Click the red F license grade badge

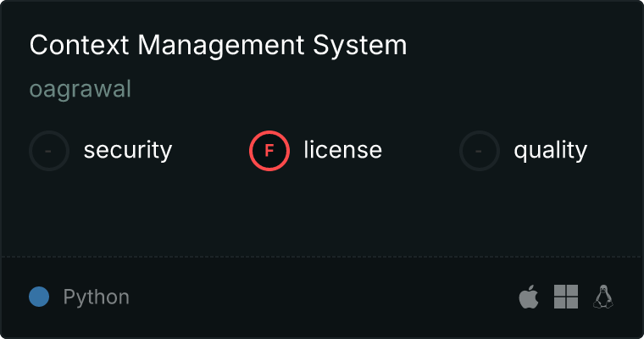[269, 151]
